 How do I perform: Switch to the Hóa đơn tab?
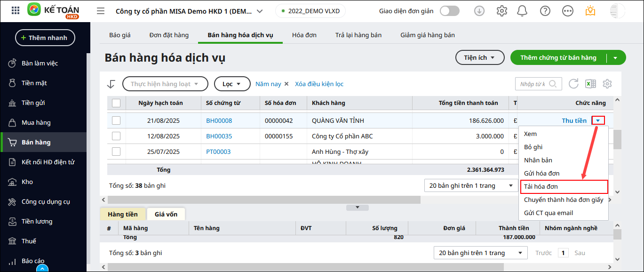304,35
